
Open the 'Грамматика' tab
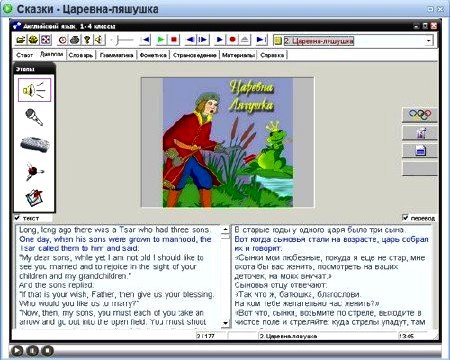[117, 55]
